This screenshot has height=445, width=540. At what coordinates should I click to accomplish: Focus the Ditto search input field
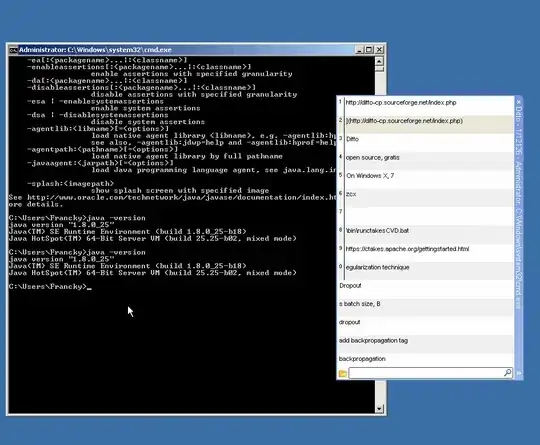426,373
